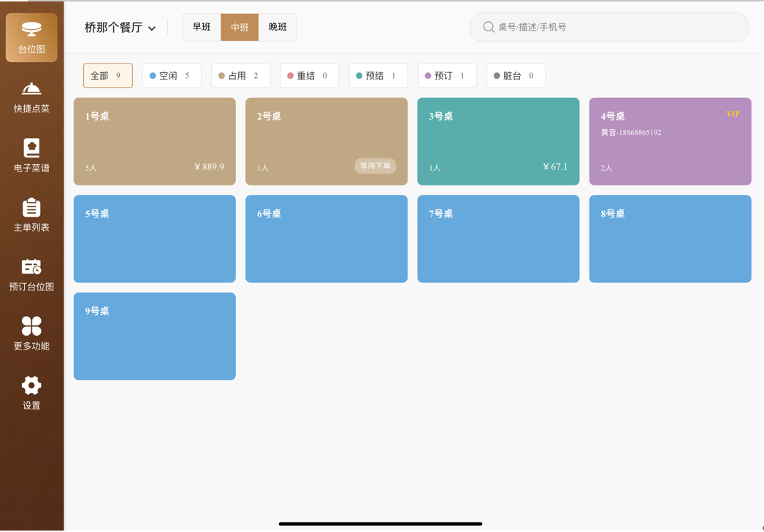Screen dimensions: 764x532
Task: Click the search magnifier icon
Action: click(x=489, y=27)
